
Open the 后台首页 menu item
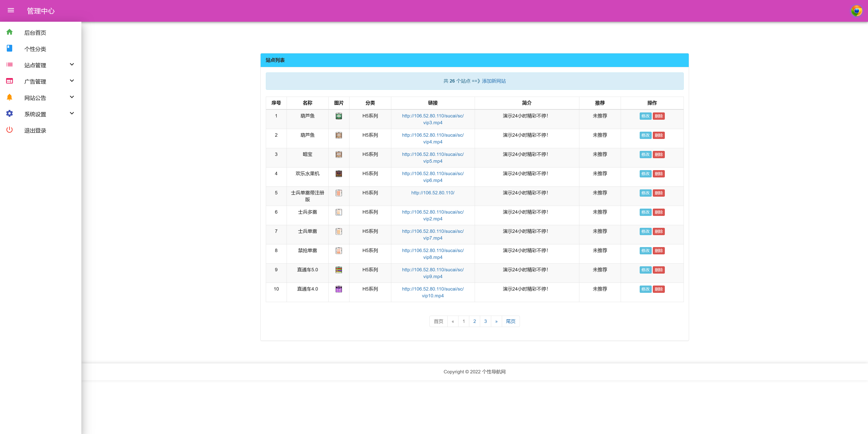pos(35,33)
